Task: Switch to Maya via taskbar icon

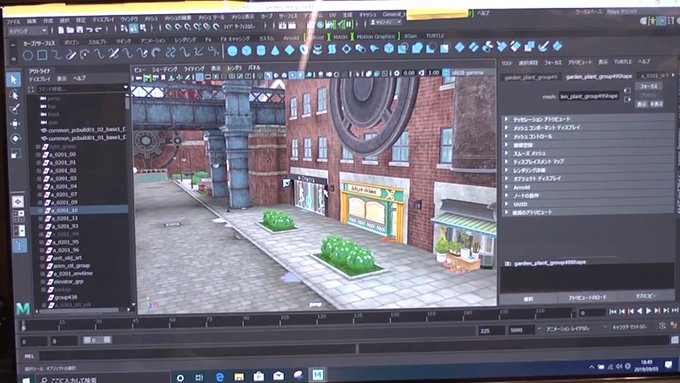Action: (x=317, y=375)
